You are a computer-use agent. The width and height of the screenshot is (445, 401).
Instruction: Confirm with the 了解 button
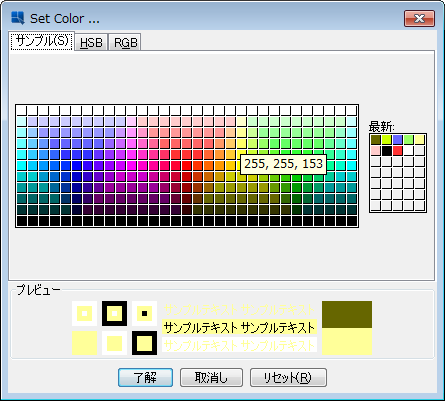click(x=145, y=377)
